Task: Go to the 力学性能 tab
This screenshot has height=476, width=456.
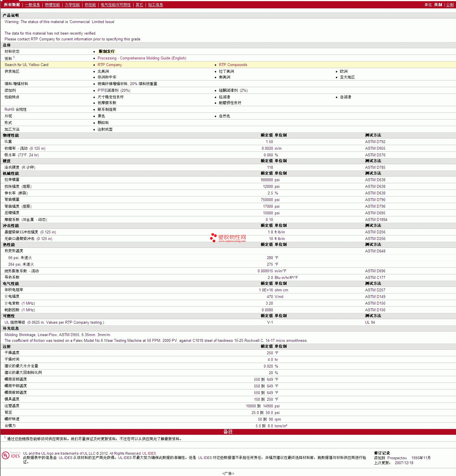Action: click(x=72, y=5)
